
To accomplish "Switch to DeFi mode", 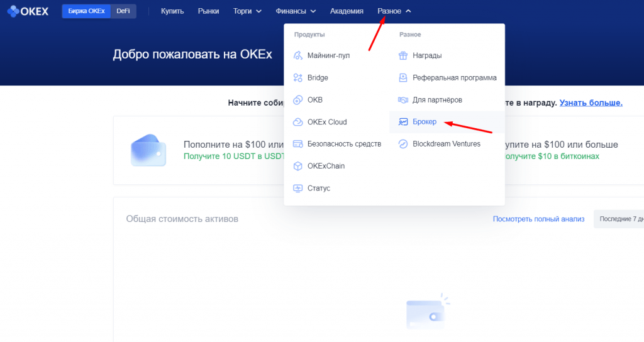I will [123, 11].
